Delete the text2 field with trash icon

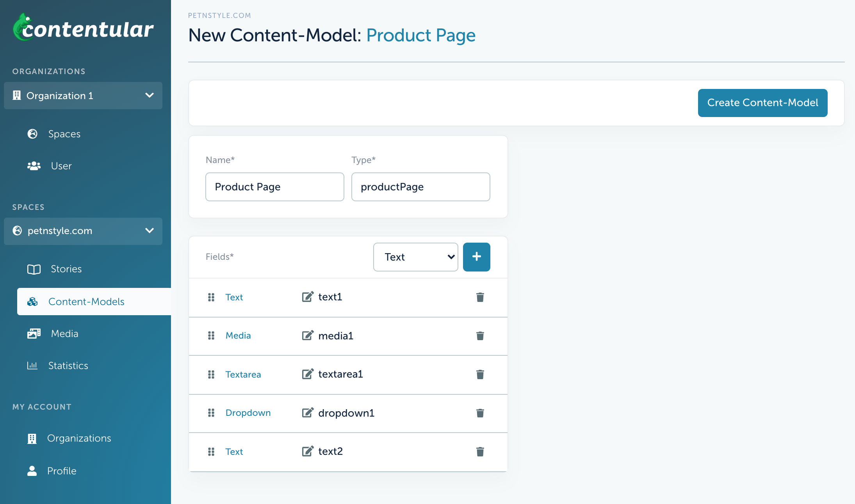pyautogui.click(x=480, y=452)
